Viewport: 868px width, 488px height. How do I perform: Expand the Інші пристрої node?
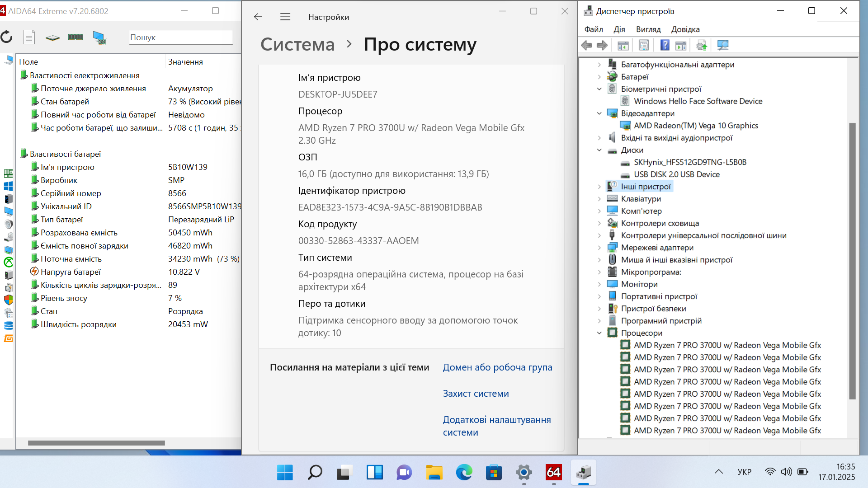599,187
